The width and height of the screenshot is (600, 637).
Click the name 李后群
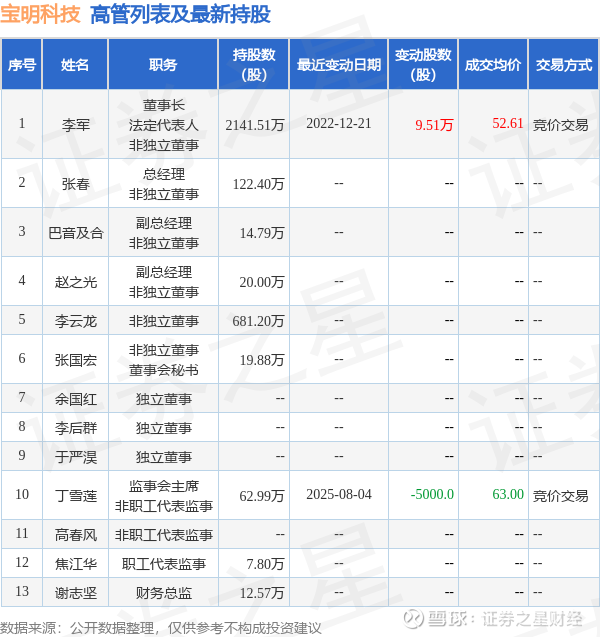(76, 428)
